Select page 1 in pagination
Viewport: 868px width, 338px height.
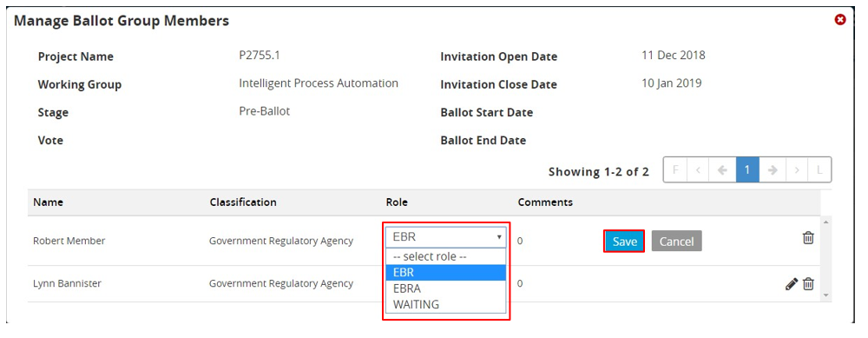point(747,170)
